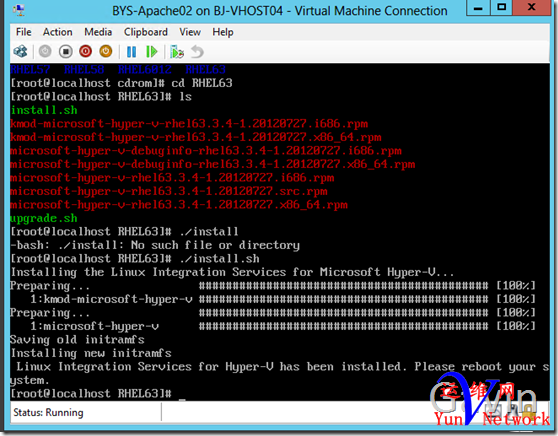Click the greyed Start VM toolbar icon
Image resolution: width=558 pixels, height=436 pixels.
[x=45, y=52]
